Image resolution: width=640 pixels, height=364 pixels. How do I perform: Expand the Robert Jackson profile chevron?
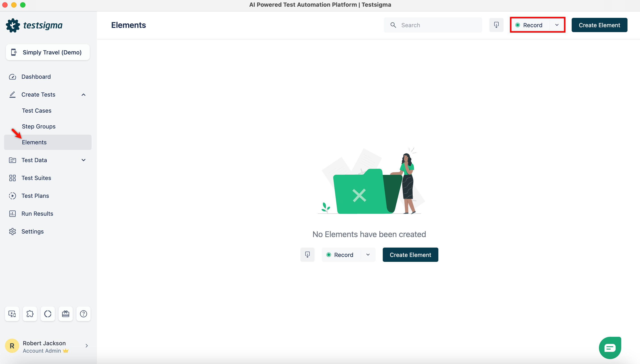(87, 346)
